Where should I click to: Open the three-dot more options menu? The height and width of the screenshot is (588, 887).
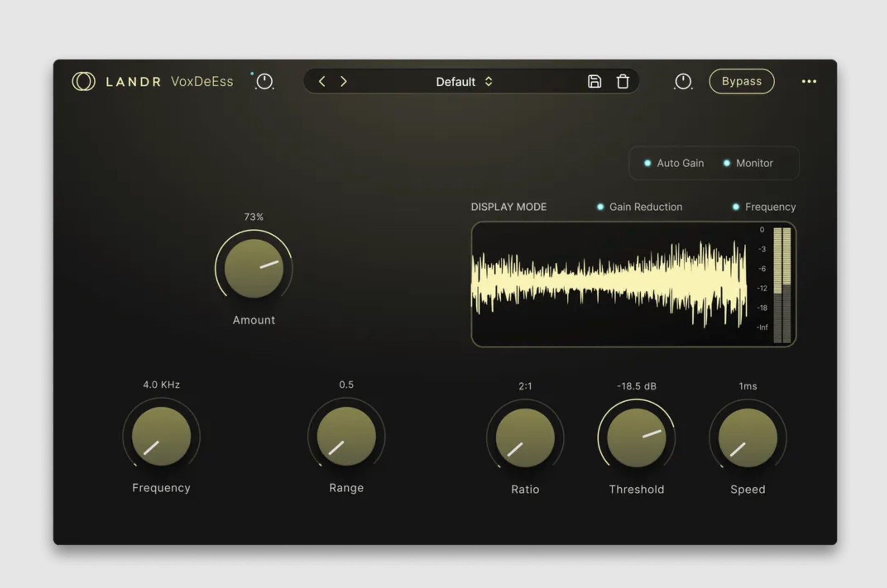809,82
